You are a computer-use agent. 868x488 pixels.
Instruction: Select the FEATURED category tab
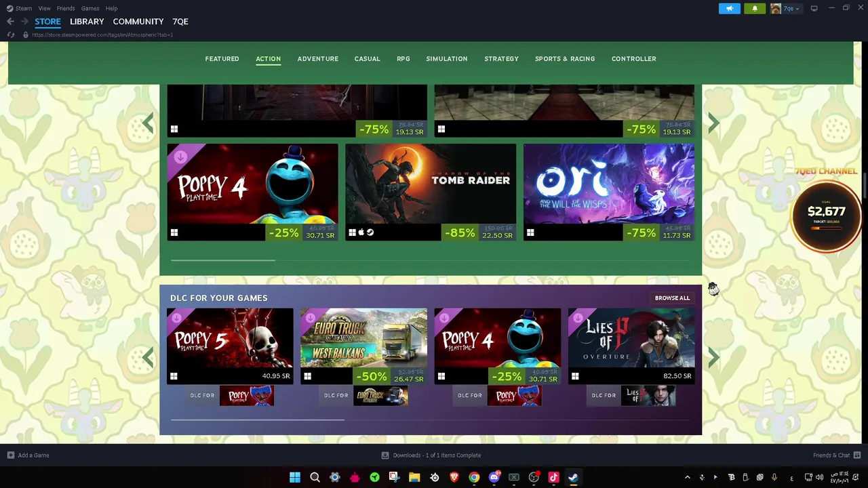coord(222,59)
